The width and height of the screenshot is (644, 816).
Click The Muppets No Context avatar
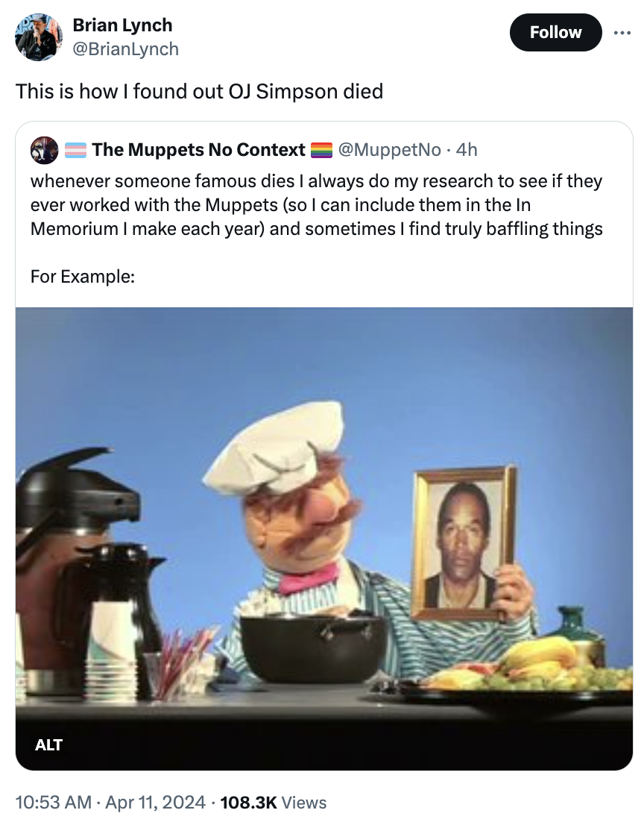(44, 150)
